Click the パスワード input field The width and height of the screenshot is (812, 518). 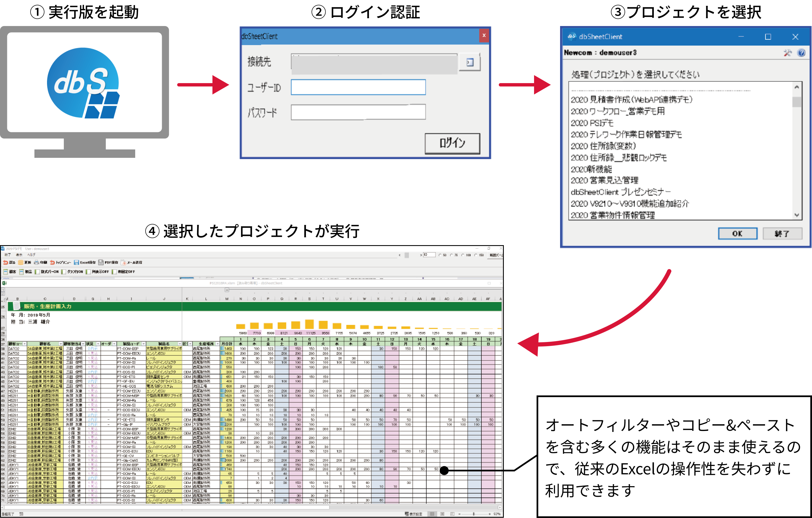click(x=358, y=112)
